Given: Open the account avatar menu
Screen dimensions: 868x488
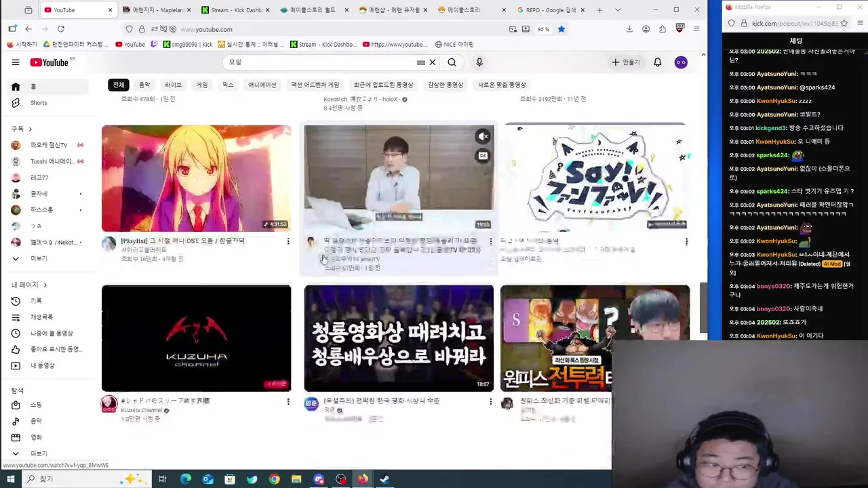Looking at the screenshot, I should (x=681, y=62).
